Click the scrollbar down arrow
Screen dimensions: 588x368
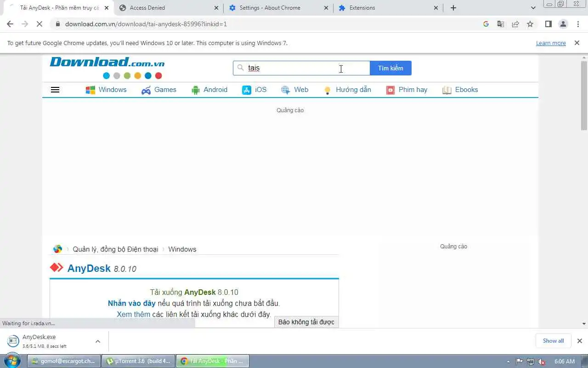[x=584, y=324]
